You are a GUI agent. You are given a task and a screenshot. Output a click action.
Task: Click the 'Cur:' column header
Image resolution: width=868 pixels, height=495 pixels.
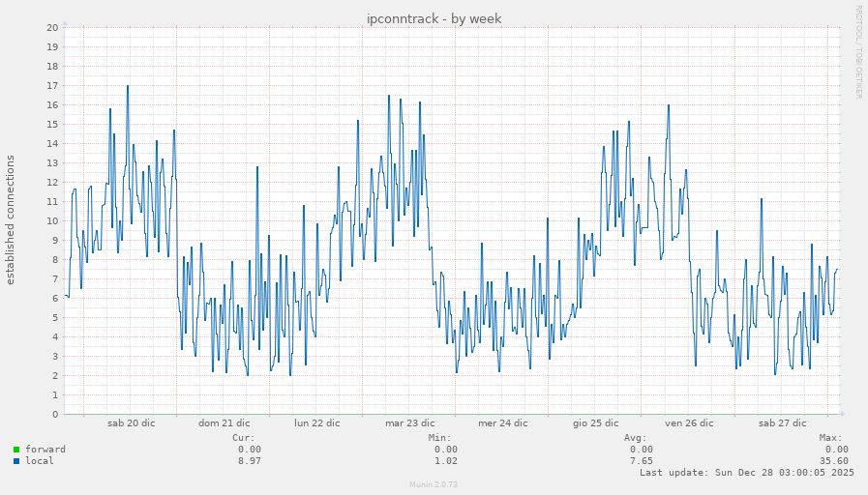click(x=244, y=438)
